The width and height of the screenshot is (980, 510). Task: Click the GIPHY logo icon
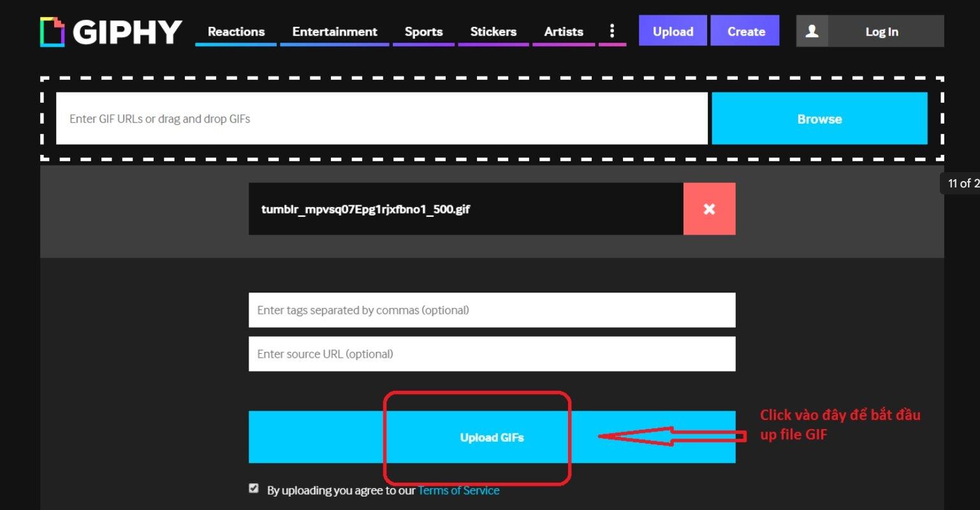pos(52,32)
